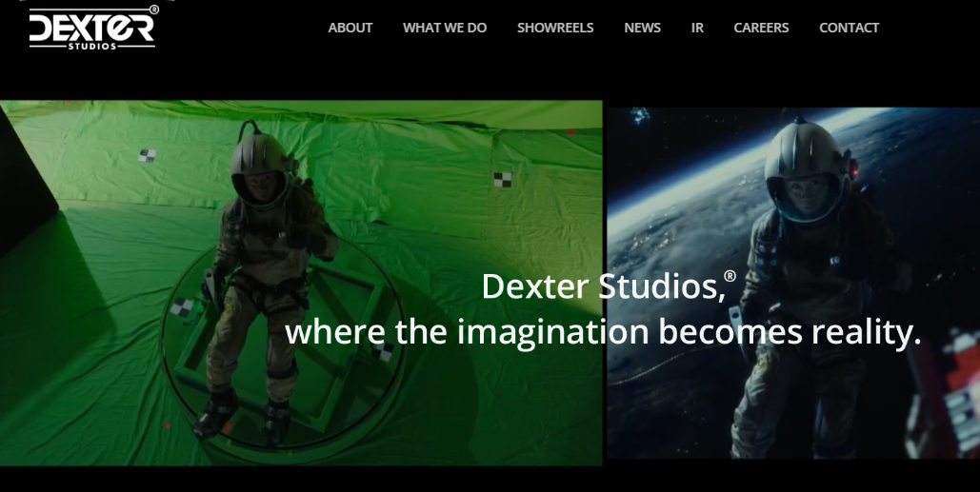980x492 pixels.
Task: Open the WHAT WE DO page
Action: coord(445,29)
